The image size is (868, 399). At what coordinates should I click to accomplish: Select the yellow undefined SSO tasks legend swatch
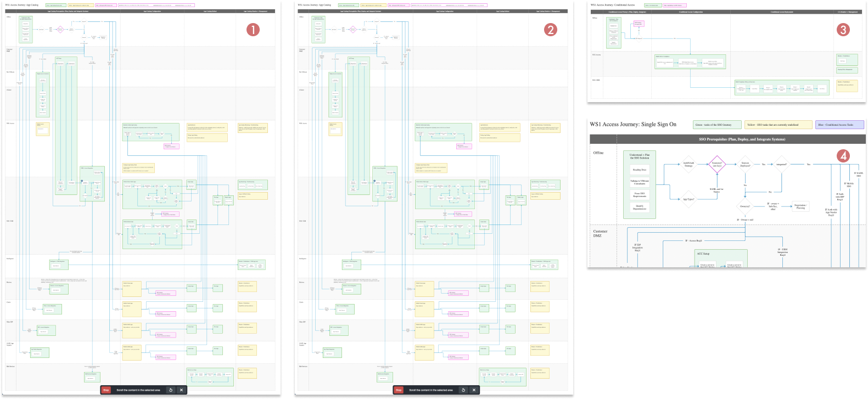coord(777,125)
